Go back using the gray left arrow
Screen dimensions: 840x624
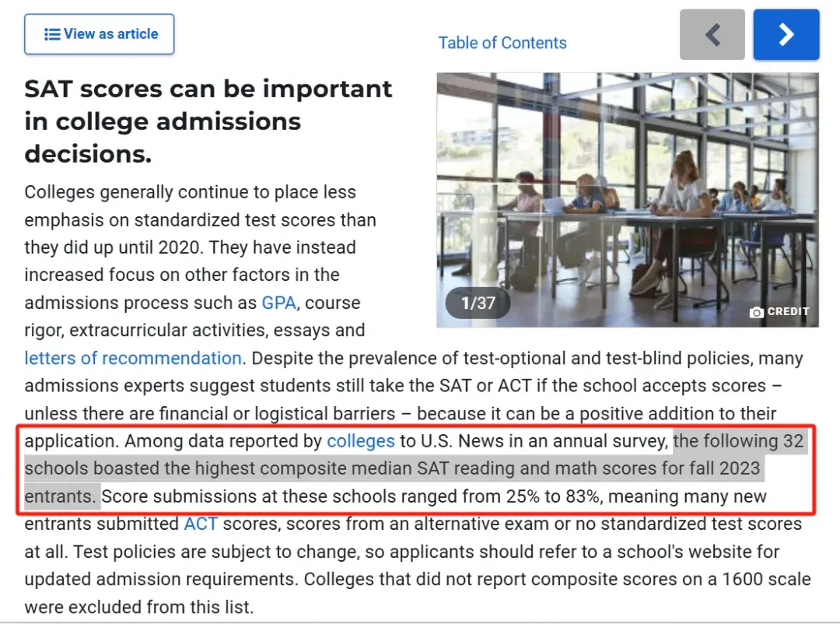[x=712, y=34]
